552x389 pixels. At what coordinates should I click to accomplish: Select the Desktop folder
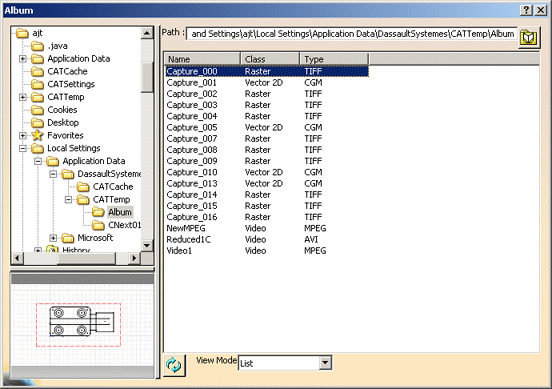pyautogui.click(x=55, y=123)
